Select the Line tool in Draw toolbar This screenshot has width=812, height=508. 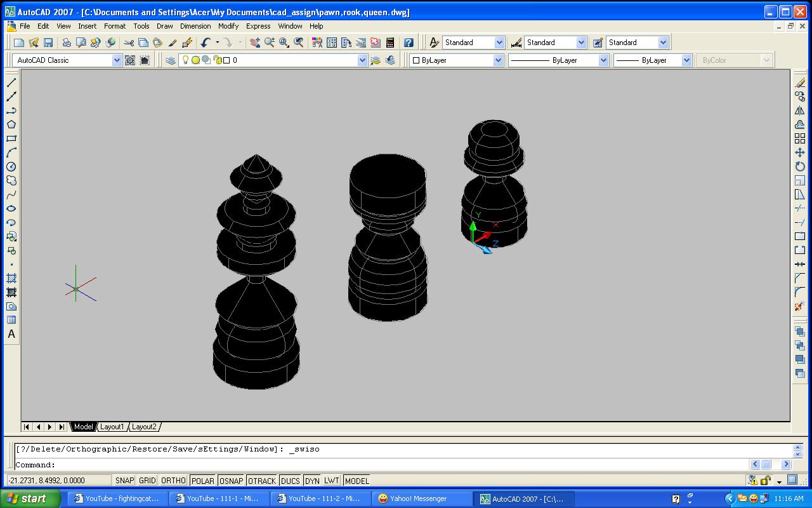click(11, 83)
